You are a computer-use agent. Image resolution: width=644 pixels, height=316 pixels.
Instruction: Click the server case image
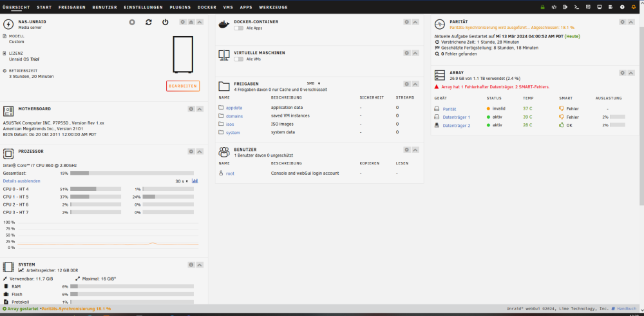(183, 55)
